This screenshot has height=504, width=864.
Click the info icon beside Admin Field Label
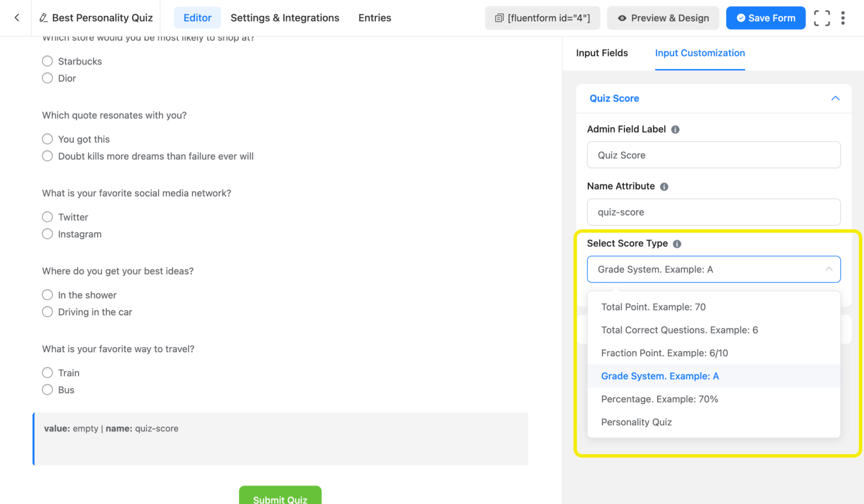click(675, 129)
